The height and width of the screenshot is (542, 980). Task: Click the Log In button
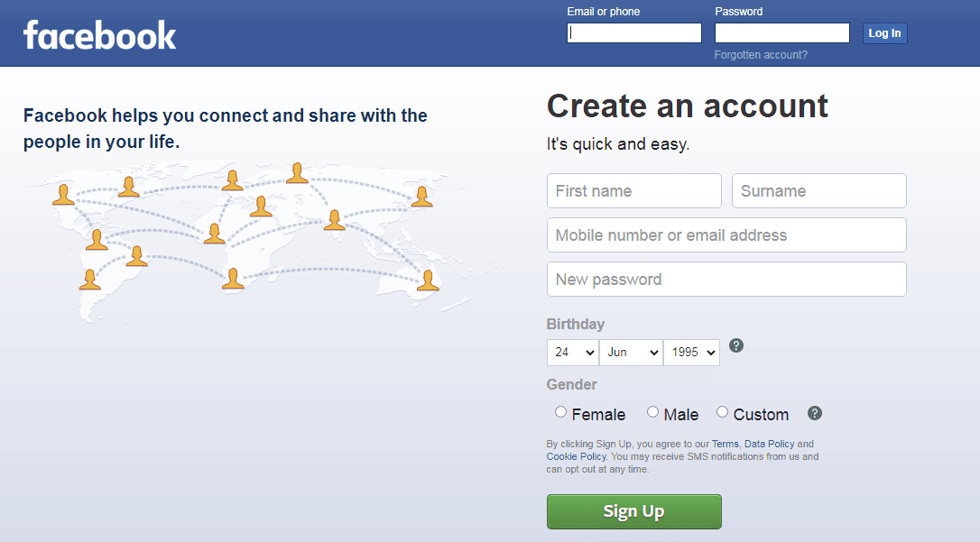884,33
